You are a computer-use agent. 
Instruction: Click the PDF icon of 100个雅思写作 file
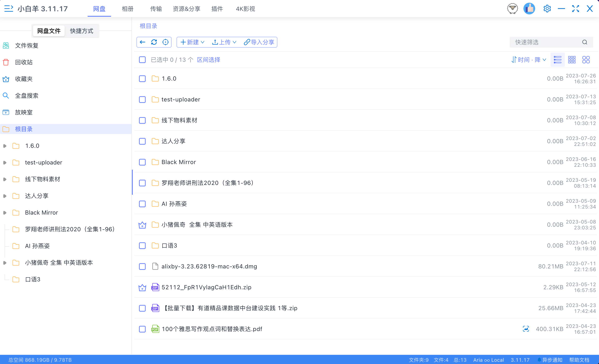click(155, 329)
